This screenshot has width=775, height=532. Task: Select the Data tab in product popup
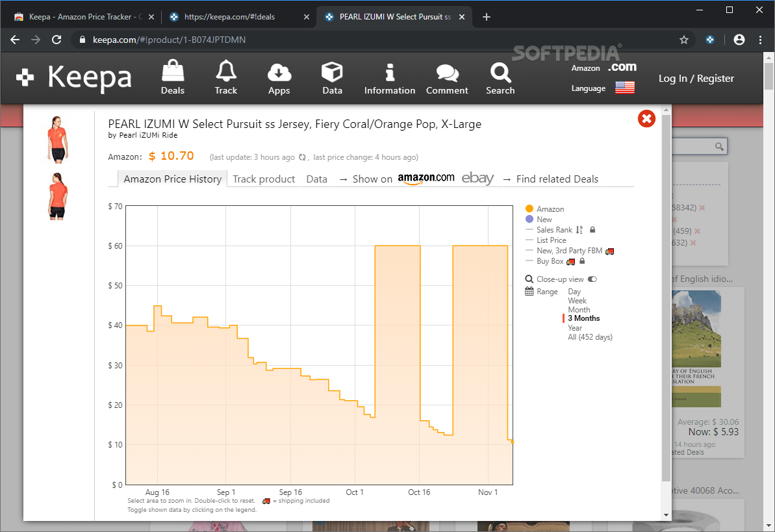click(317, 179)
